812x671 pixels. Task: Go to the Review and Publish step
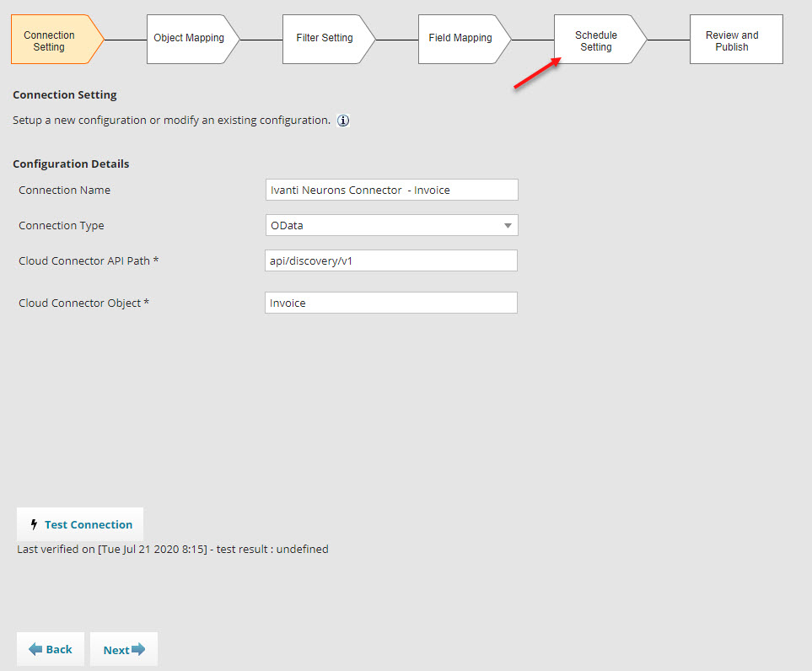click(736, 40)
